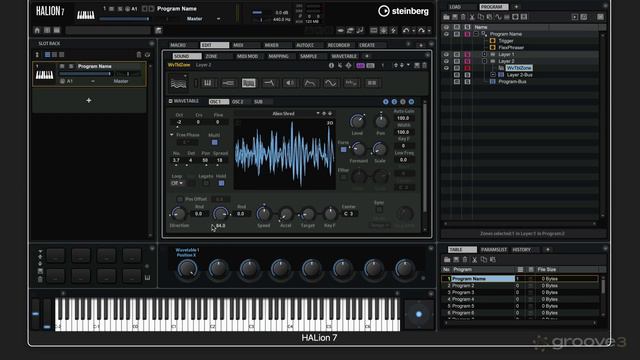The width and height of the screenshot is (640, 360).
Task: Click the Center key C 3 value field
Action: point(349,214)
